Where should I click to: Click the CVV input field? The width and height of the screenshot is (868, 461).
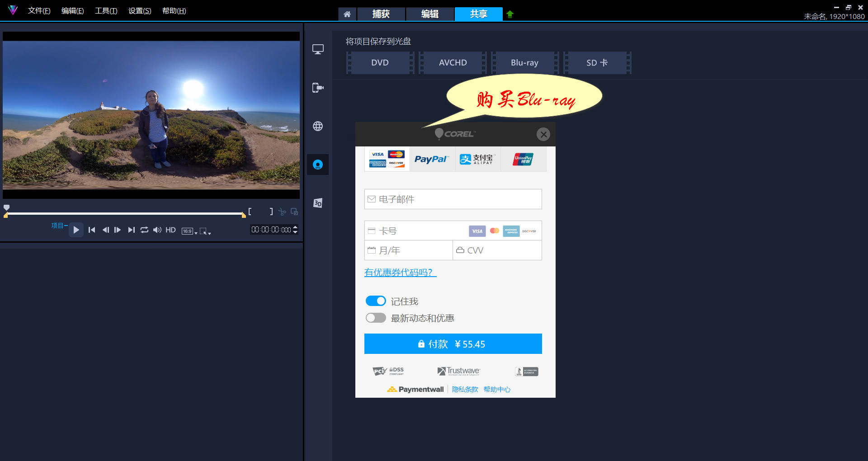click(497, 250)
